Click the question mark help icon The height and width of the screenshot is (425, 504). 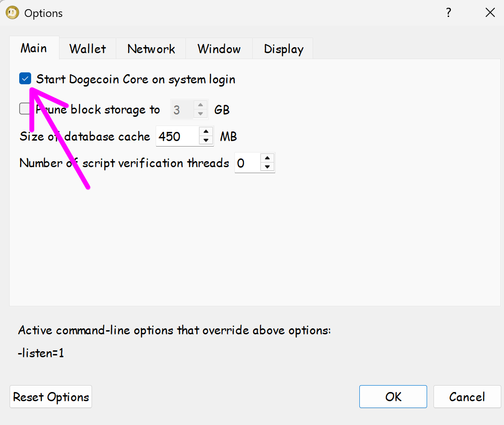(449, 12)
